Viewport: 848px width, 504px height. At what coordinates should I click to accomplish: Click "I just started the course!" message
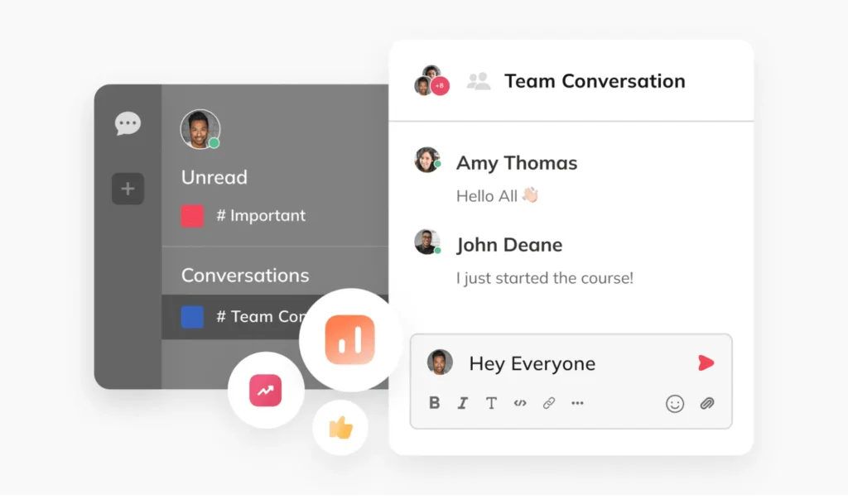pos(545,278)
